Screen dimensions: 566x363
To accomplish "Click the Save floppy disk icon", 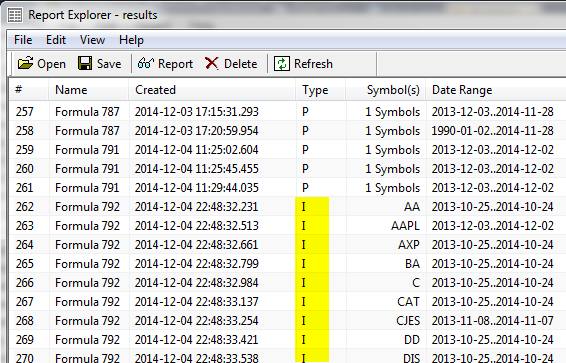I will point(85,64).
